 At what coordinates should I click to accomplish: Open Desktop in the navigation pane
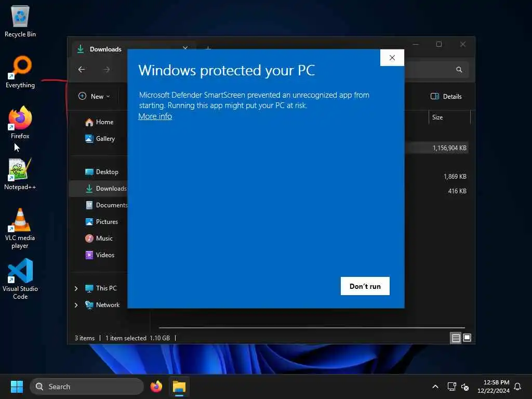[101, 172]
